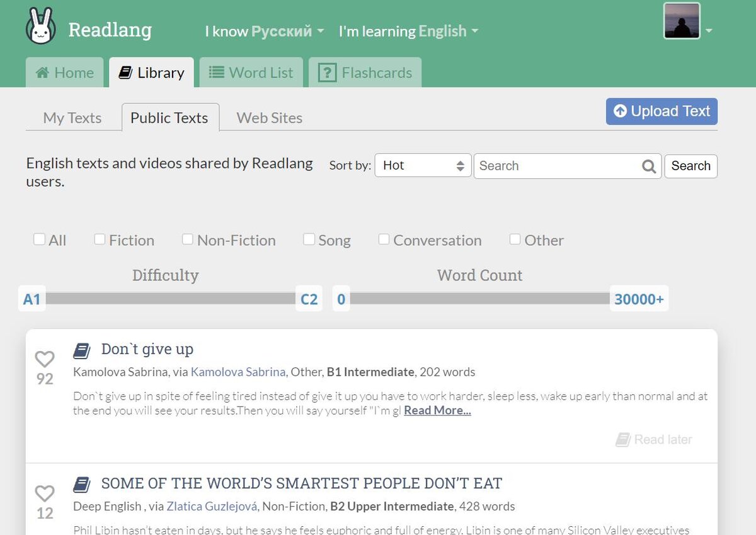Image resolution: width=756 pixels, height=535 pixels.
Task: Click book icon beside "Don`t give up"
Action: click(x=82, y=350)
